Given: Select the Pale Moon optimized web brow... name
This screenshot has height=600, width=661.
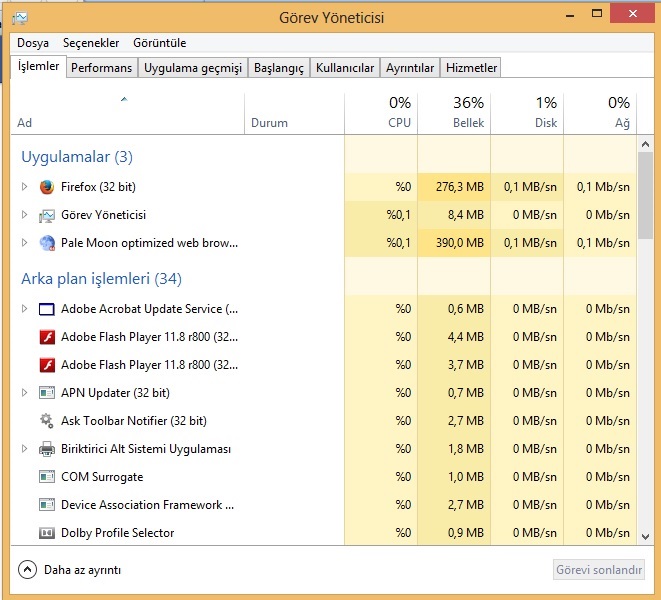Looking at the screenshot, I should [x=149, y=243].
